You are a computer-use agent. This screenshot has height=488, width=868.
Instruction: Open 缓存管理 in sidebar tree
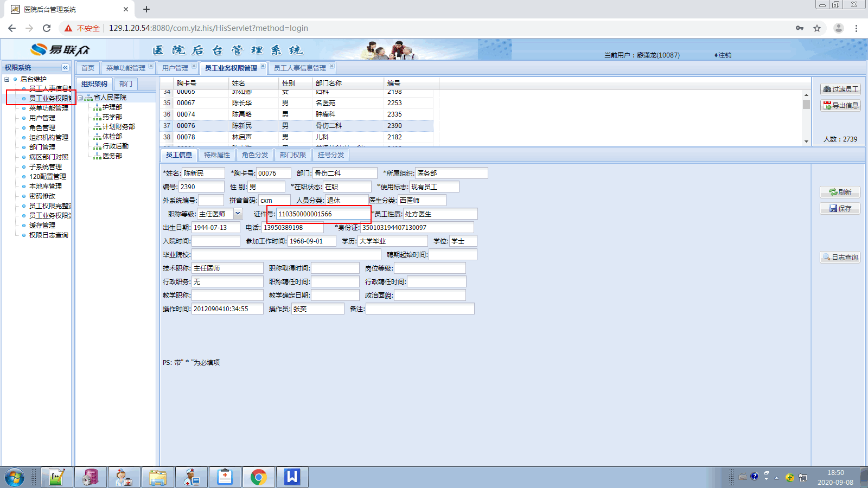[42, 226]
